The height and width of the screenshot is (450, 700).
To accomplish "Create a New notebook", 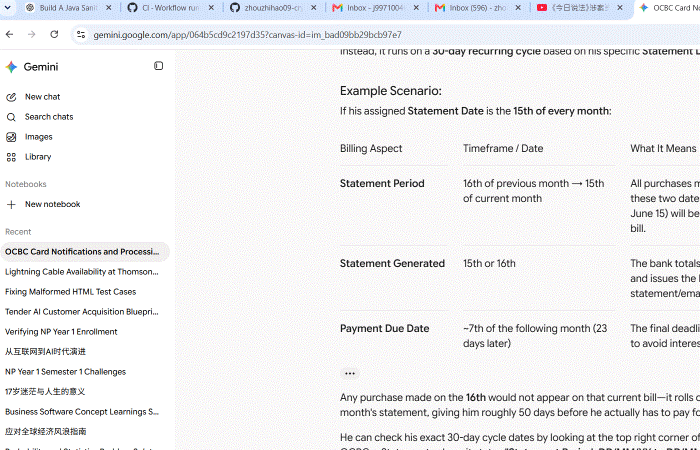I will 52,204.
